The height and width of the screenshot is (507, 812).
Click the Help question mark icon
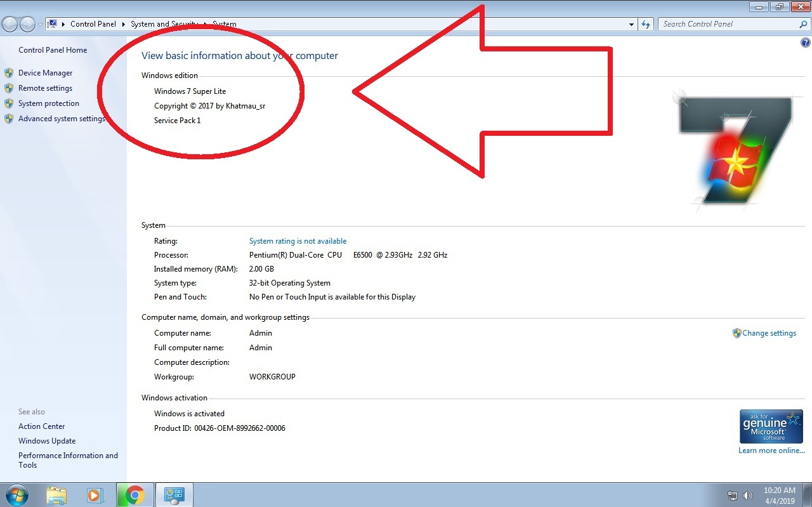click(805, 42)
